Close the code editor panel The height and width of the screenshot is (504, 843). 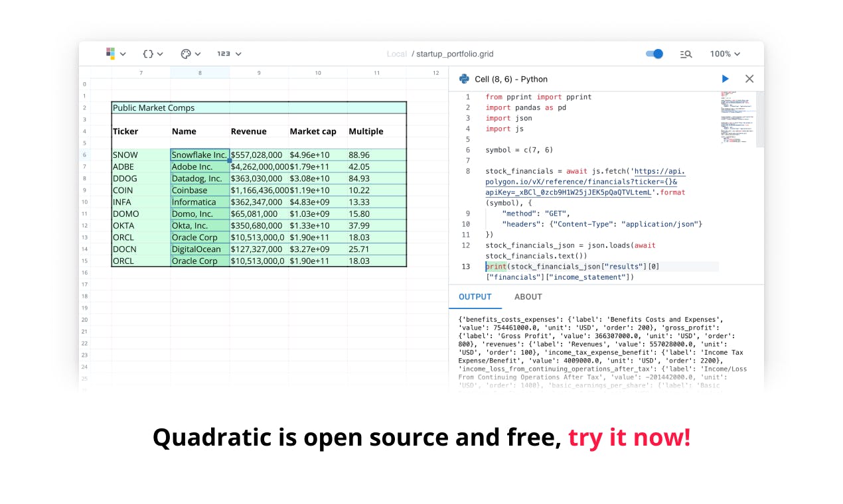749,79
